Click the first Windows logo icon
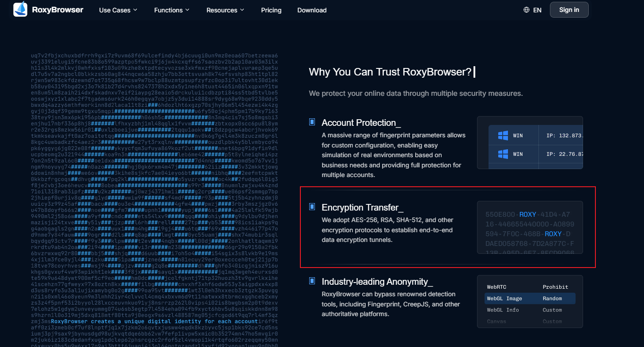644x347 pixels. click(503, 135)
